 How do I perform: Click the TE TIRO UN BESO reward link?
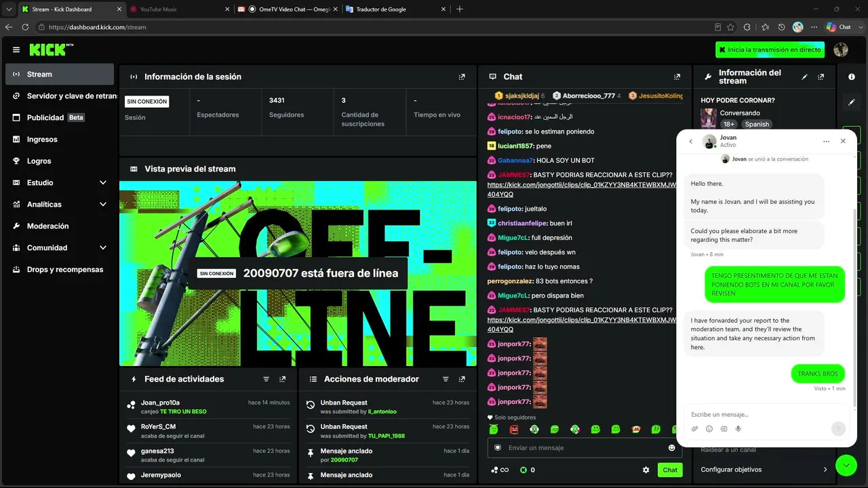[x=183, y=411]
